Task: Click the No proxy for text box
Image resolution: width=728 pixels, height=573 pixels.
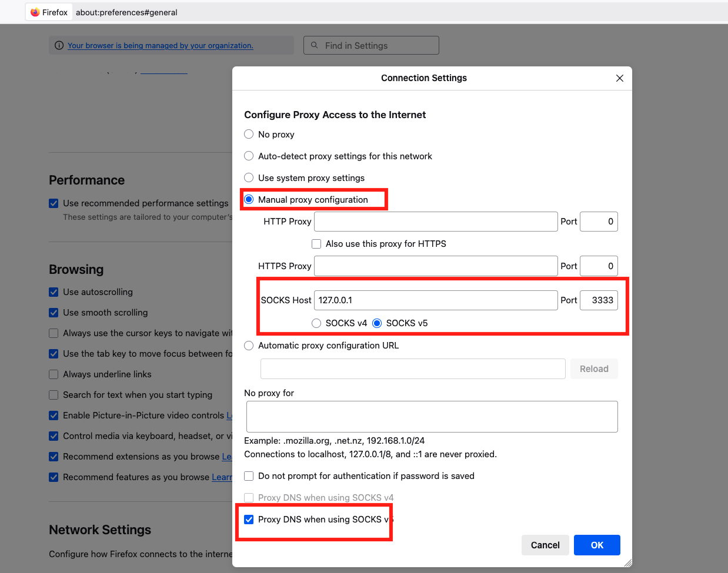Action: (432, 416)
